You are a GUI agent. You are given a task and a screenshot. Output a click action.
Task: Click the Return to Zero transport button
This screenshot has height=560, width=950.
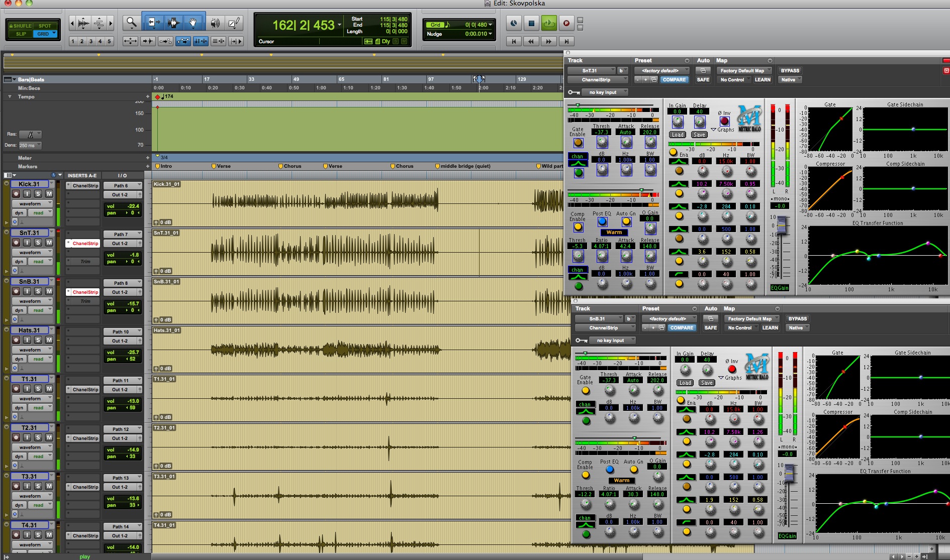[514, 41]
